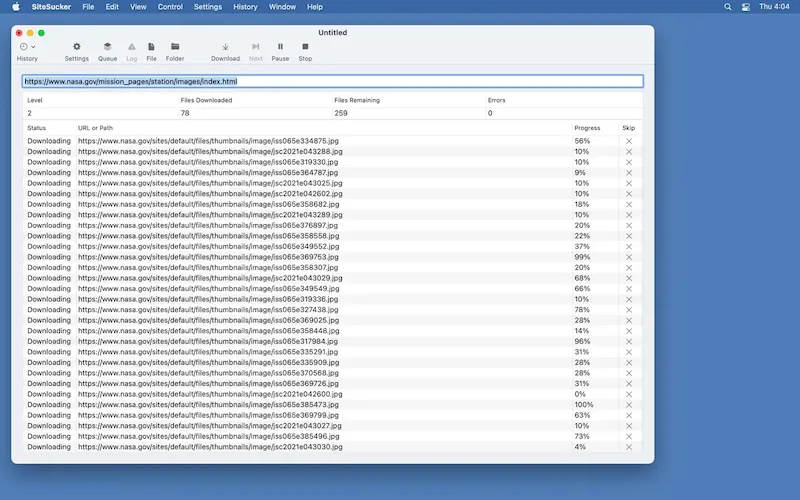This screenshot has height=500, width=800.
Task: Skip download of jsc2021e043029.jpg
Action: click(x=629, y=278)
